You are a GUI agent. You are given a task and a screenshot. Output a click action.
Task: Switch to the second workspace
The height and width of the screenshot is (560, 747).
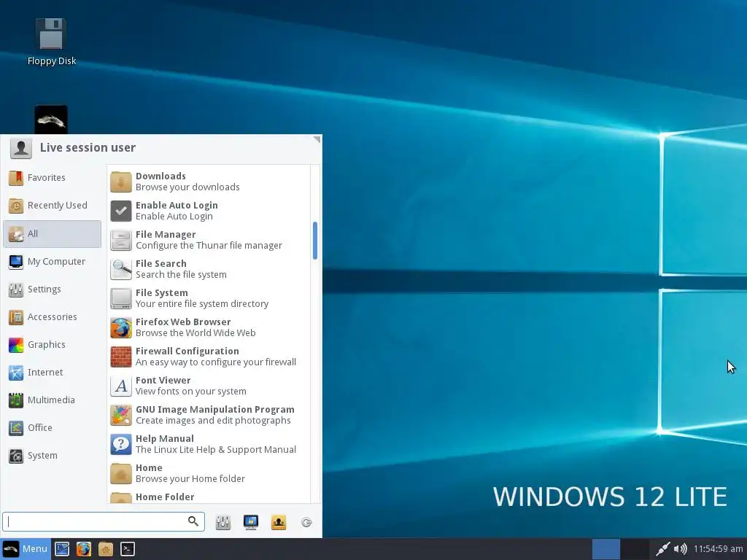coord(635,549)
